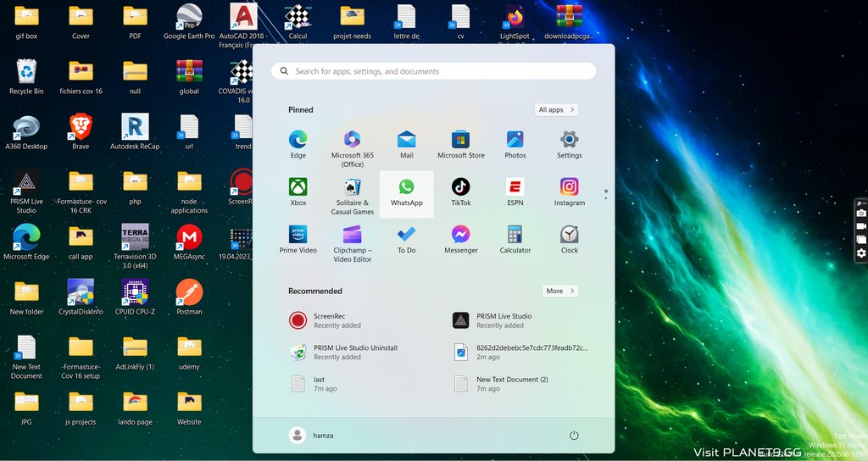Select the Google Earth Pro desktop shortcut
868x461 pixels.
click(x=189, y=21)
